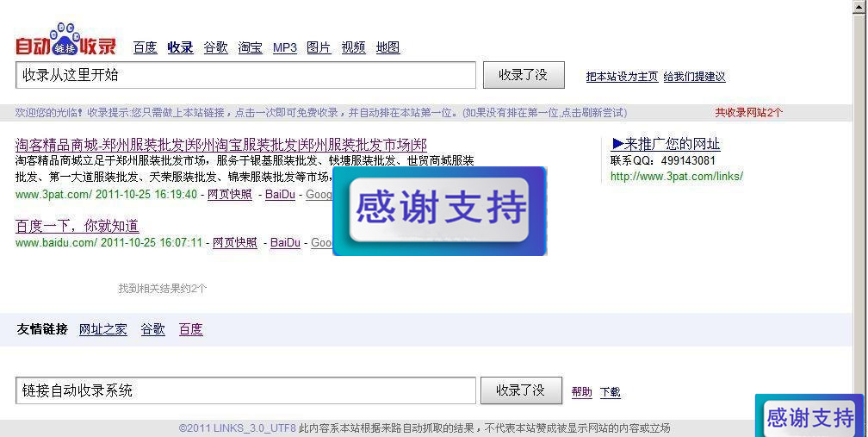Click the bottom 收录了没 button
This screenshot has width=868, height=437.
pos(521,390)
